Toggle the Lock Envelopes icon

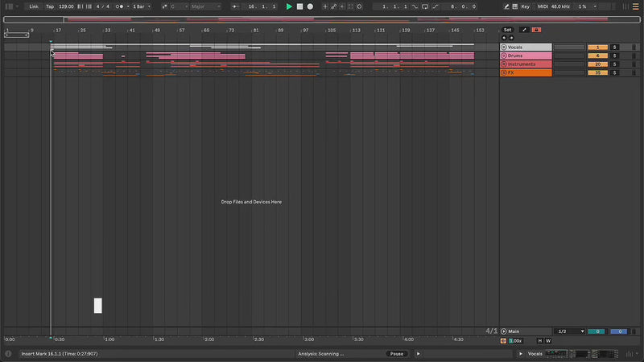pos(537,30)
